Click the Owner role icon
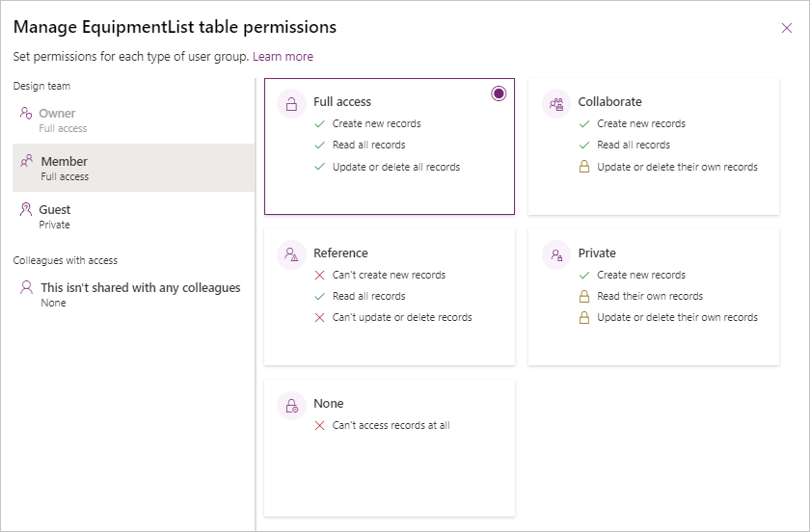Viewport: 810px width, 532px height. (x=26, y=113)
